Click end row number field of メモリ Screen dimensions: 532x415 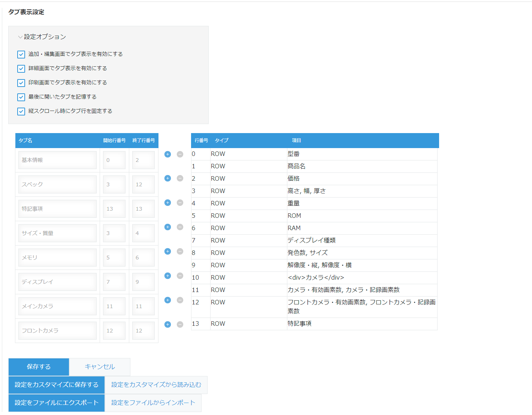tap(143, 258)
